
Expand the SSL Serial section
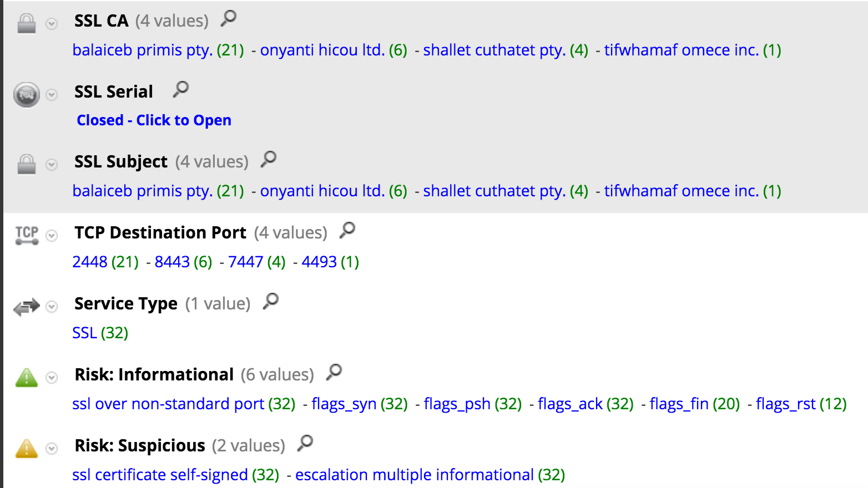[x=52, y=95]
